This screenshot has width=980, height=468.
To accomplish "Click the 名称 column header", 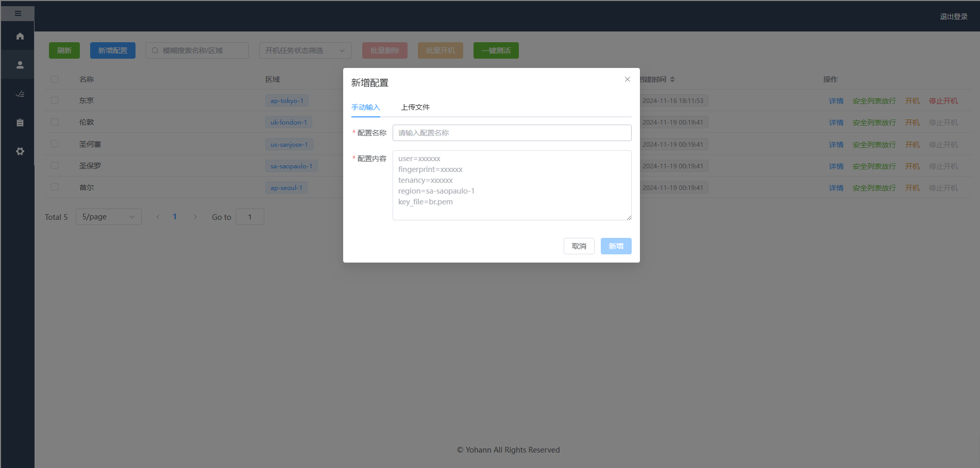I will [87, 79].
